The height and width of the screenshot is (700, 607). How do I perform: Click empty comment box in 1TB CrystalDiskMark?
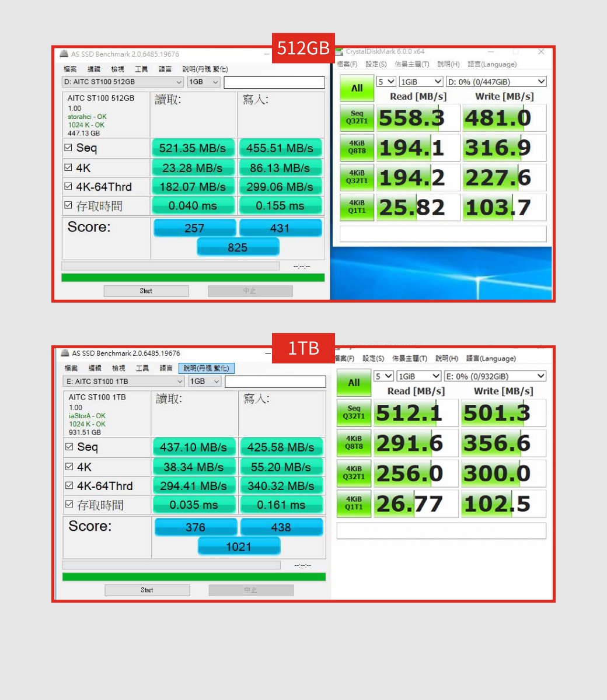[x=441, y=530]
